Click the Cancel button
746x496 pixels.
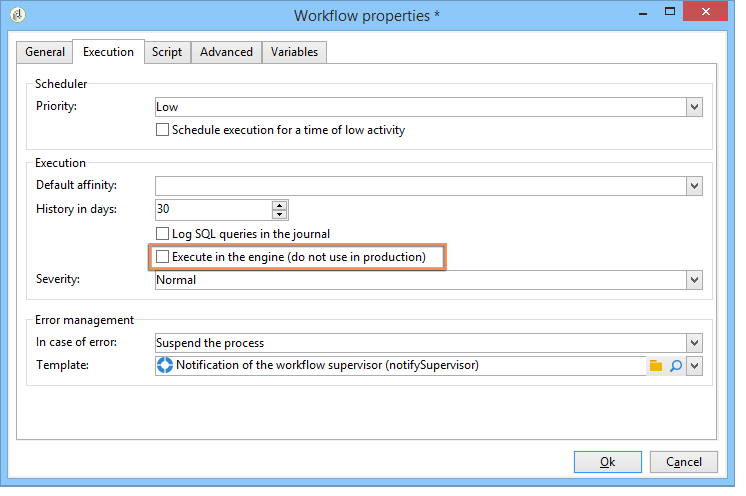(684, 462)
